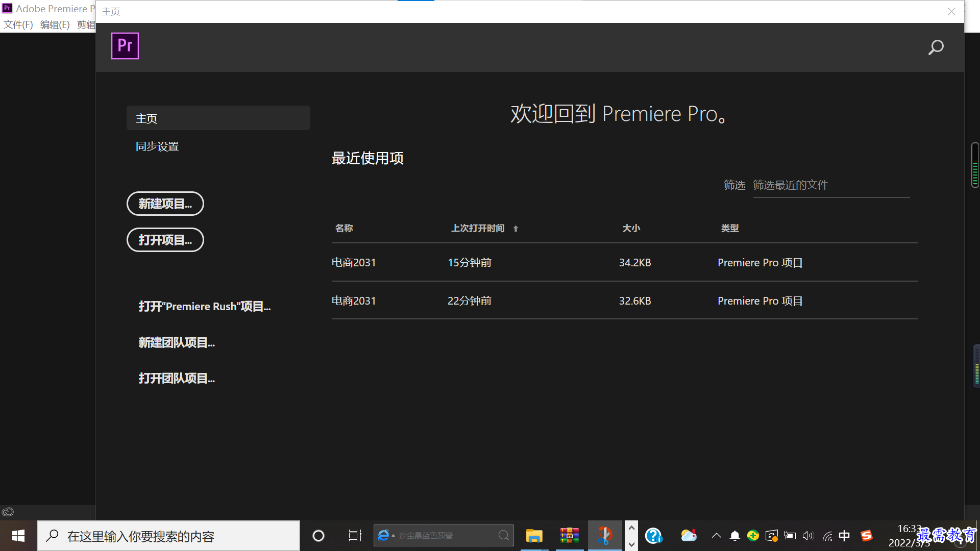Screen dimensions: 980x551
Task: Click the IE browser search bar on taskbar
Action: (444, 535)
